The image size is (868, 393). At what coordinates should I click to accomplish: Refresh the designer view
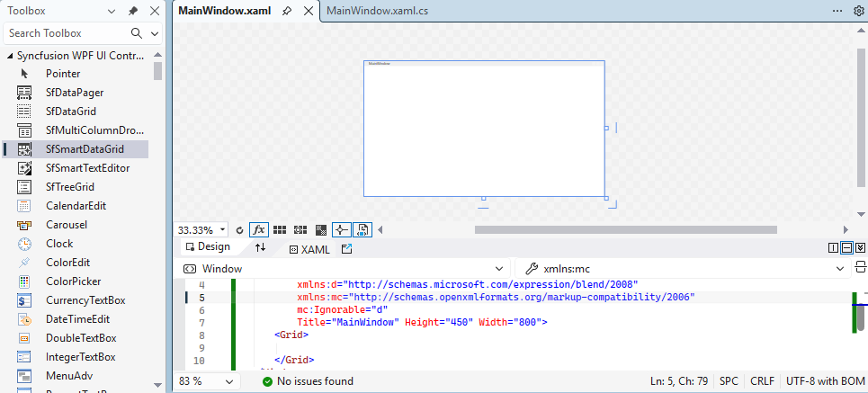click(239, 229)
